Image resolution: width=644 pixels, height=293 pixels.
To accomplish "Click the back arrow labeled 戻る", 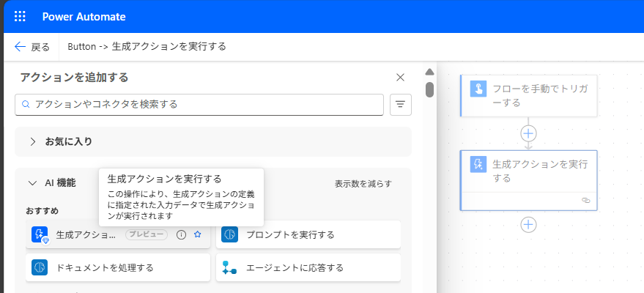I will click(32, 47).
